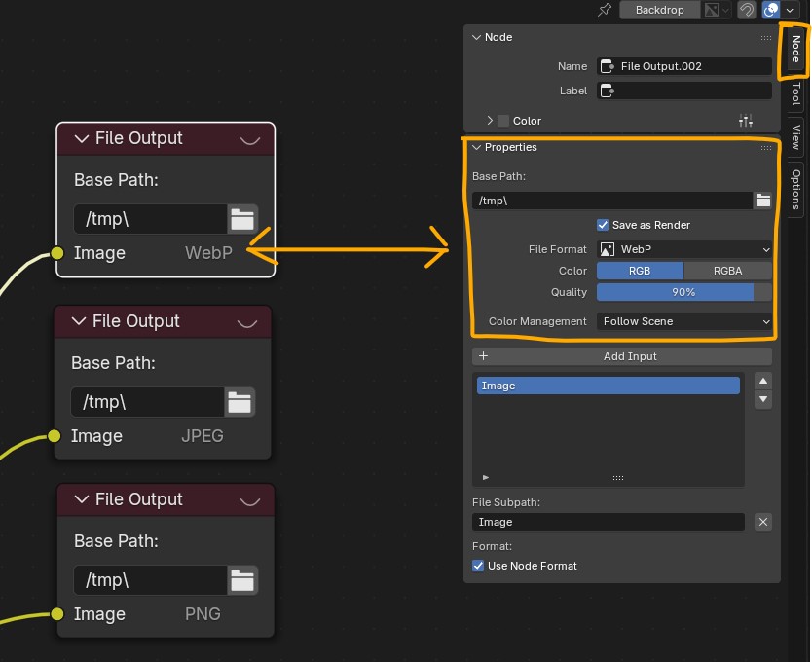Image resolution: width=812 pixels, height=662 pixels.
Task: Switch to the Options sidebar tab
Action: [795, 190]
